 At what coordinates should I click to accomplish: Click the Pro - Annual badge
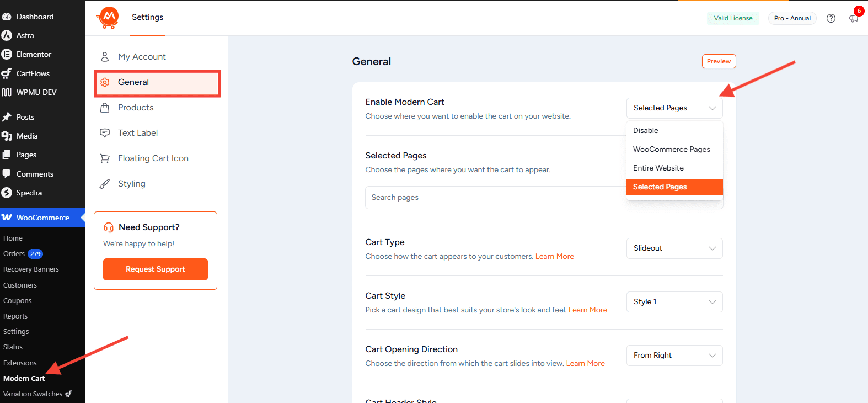click(x=792, y=18)
